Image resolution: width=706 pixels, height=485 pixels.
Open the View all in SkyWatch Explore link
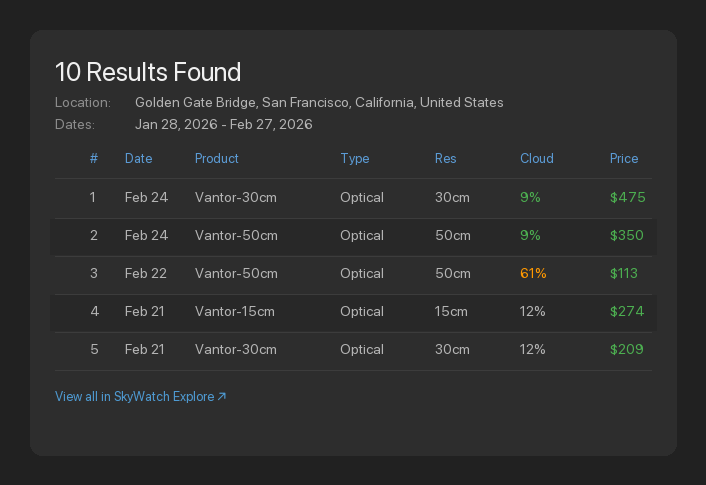(x=135, y=397)
